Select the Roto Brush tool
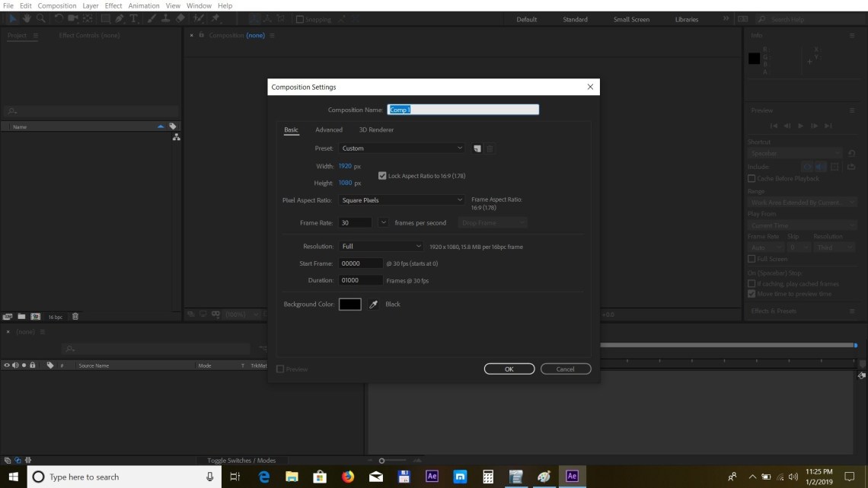Viewport: 868px width, 488px height. point(198,19)
